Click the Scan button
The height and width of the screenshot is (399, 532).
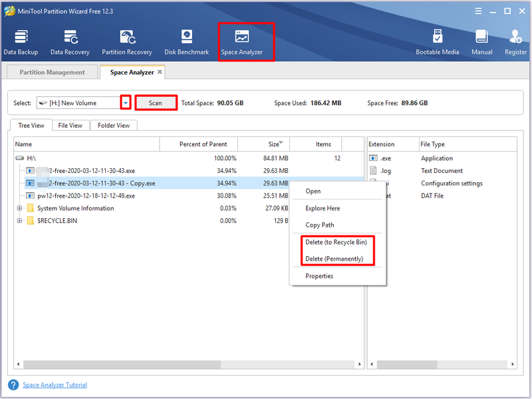click(x=156, y=103)
